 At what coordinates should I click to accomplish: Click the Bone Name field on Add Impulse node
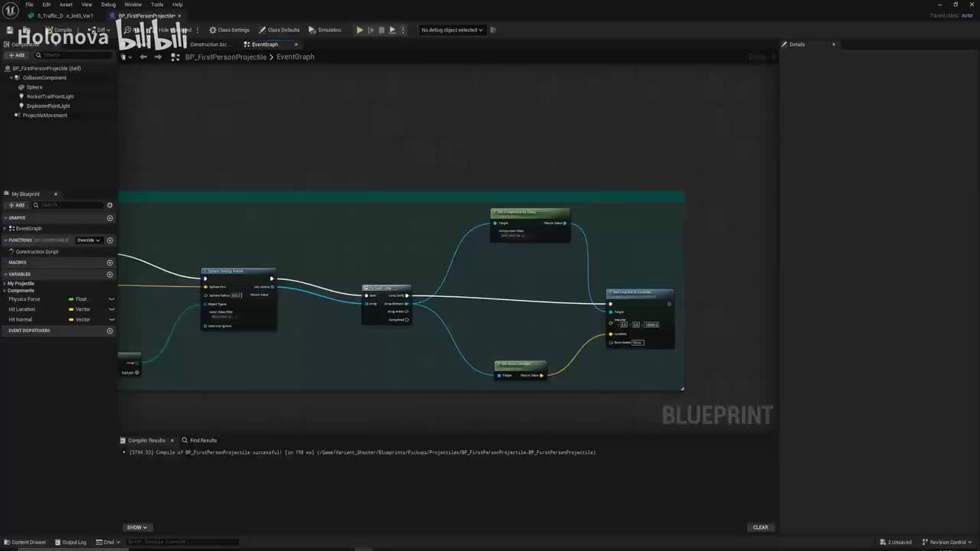637,342
